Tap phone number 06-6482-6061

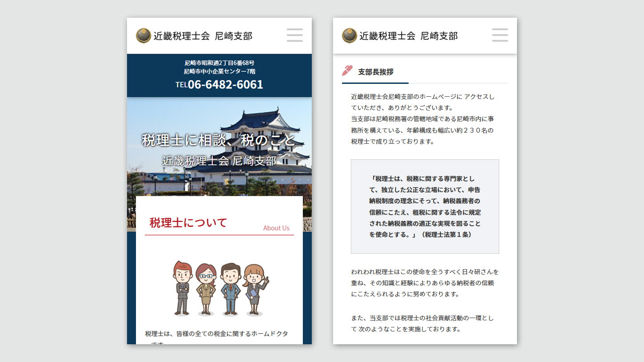[x=226, y=84]
